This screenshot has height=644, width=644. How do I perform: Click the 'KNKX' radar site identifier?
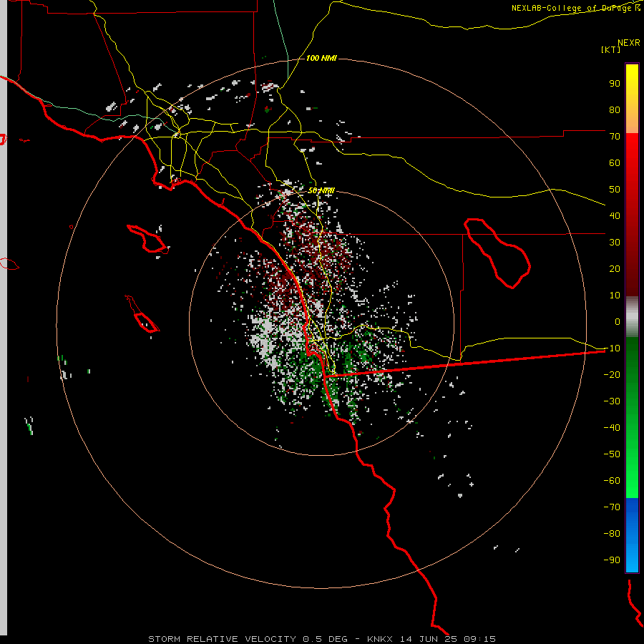click(x=380, y=639)
